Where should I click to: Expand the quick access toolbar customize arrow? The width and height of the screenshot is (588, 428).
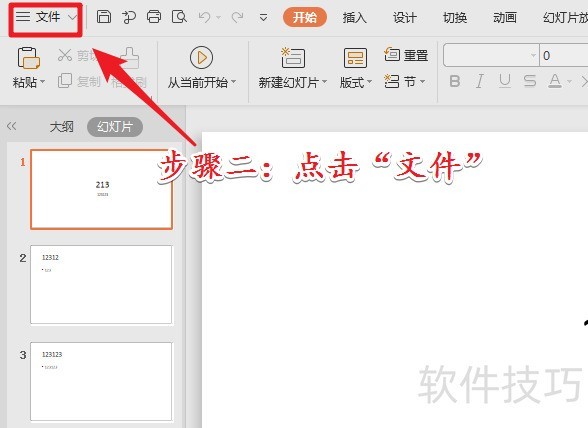pyautogui.click(x=264, y=17)
